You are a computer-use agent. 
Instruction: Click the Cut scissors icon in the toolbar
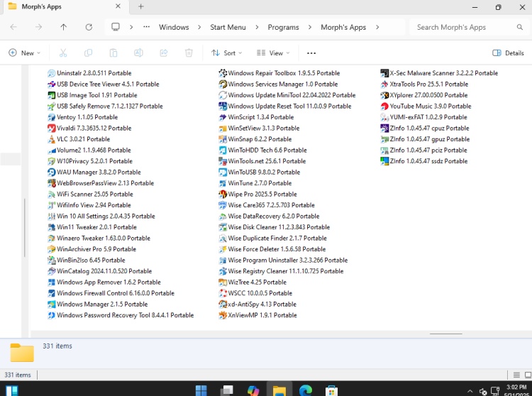click(x=63, y=53)
